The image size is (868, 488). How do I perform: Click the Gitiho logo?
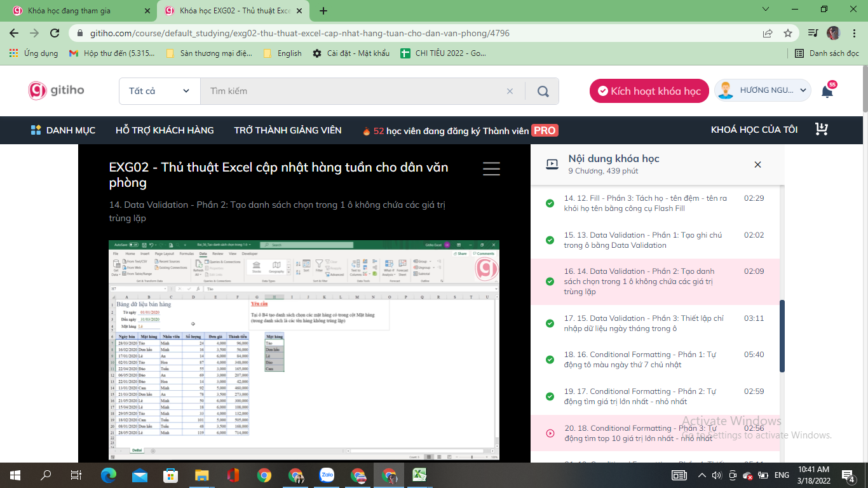point(56,90)
